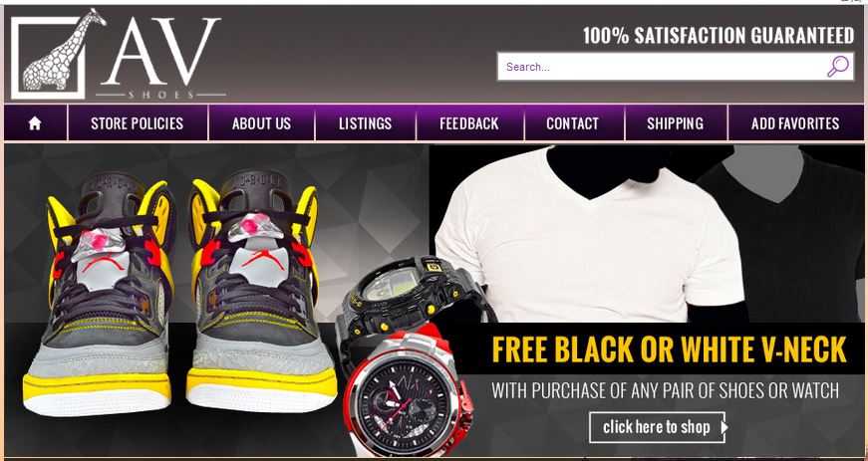868x461 pixels.
Task: Go to Listings
Action: (x=366, y=122)
